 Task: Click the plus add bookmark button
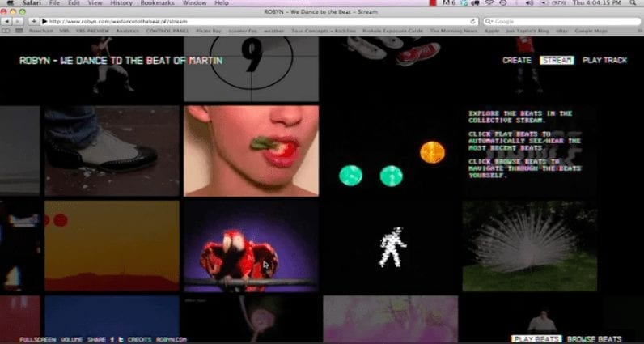[34, 21]
